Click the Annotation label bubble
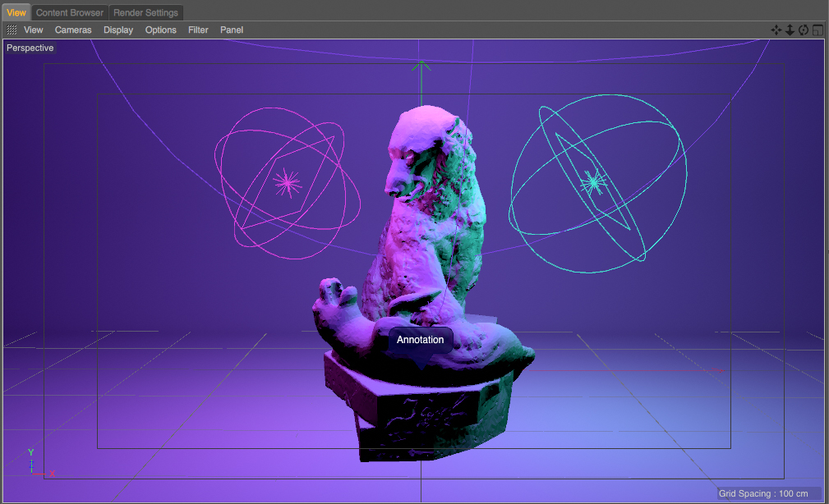Screen dimensions: 829x504 point(420,340)
